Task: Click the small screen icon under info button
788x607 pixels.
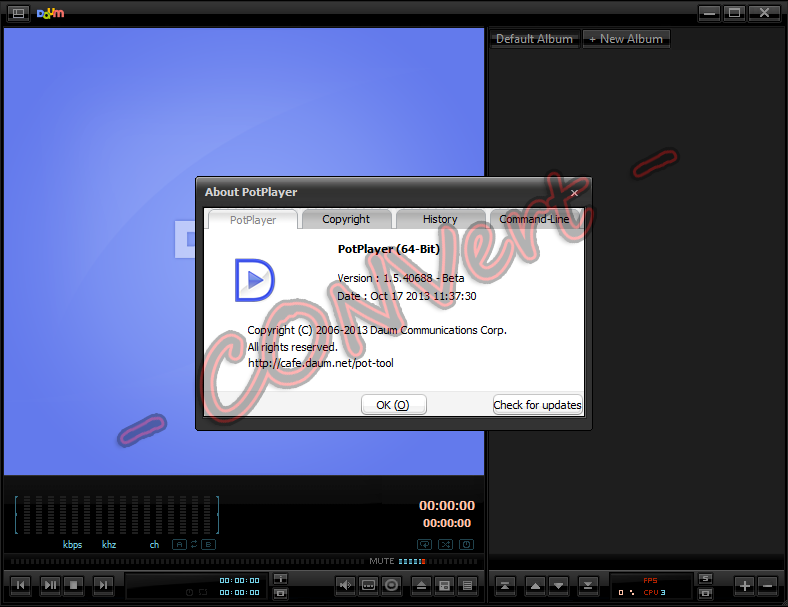Action: (x=280, y=593)
